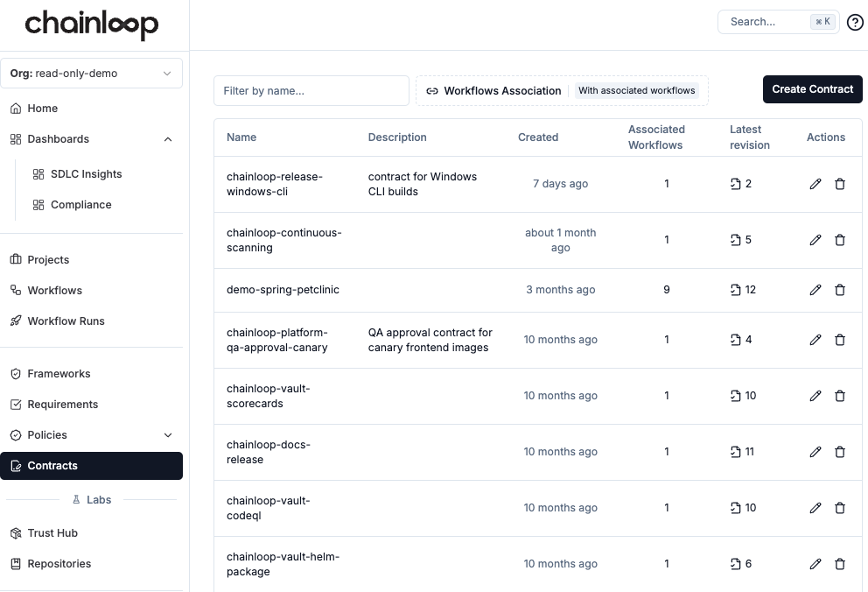868x592 pixels.
Task: Click the Workflow Runs rocket icon
Action: pyautogui.click(x=16, y=321)
